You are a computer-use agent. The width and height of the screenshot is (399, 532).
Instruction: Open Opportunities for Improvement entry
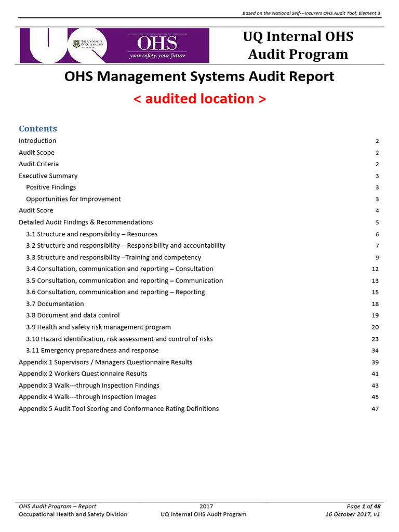tap(73, 199)
